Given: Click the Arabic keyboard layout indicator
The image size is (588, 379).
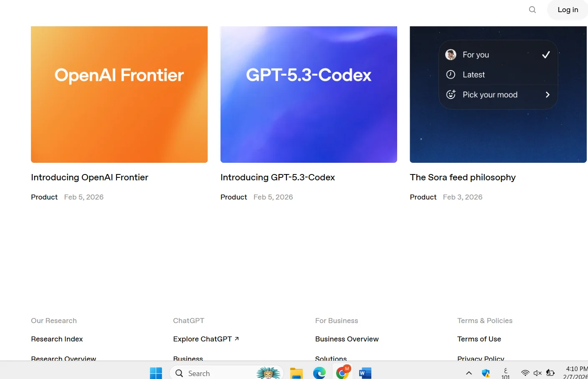Looking at the screenshot, I should 505,372.
